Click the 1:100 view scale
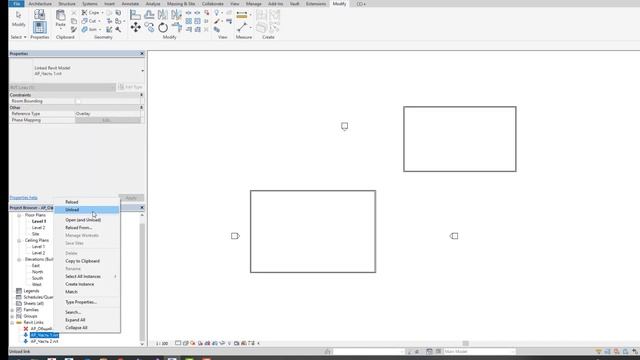The height and width of the screenshot is (360, 640). [x=162, y=343]
